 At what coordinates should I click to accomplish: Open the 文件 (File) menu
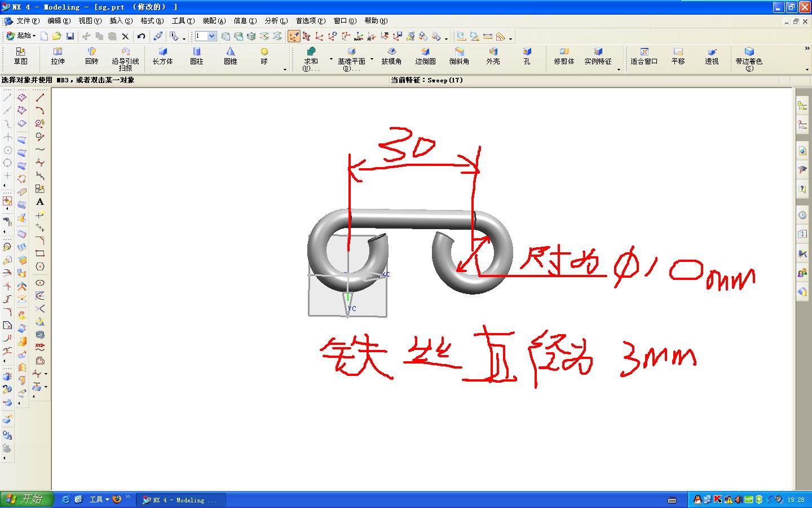28,21
